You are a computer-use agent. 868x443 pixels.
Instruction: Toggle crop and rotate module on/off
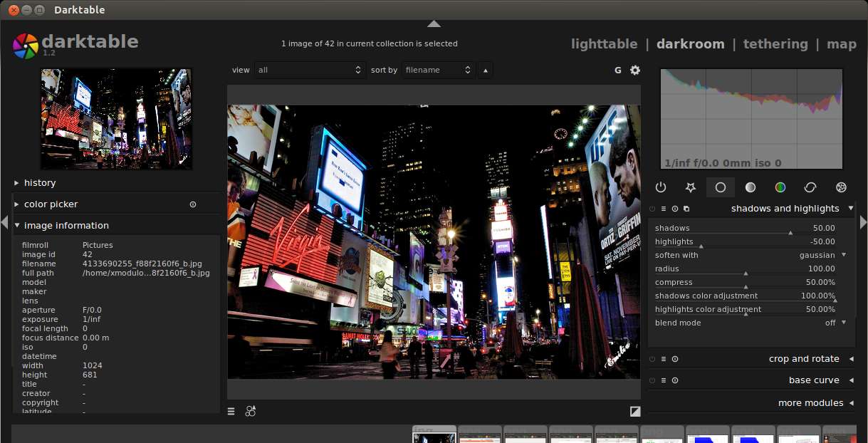(x=652, y=359)
